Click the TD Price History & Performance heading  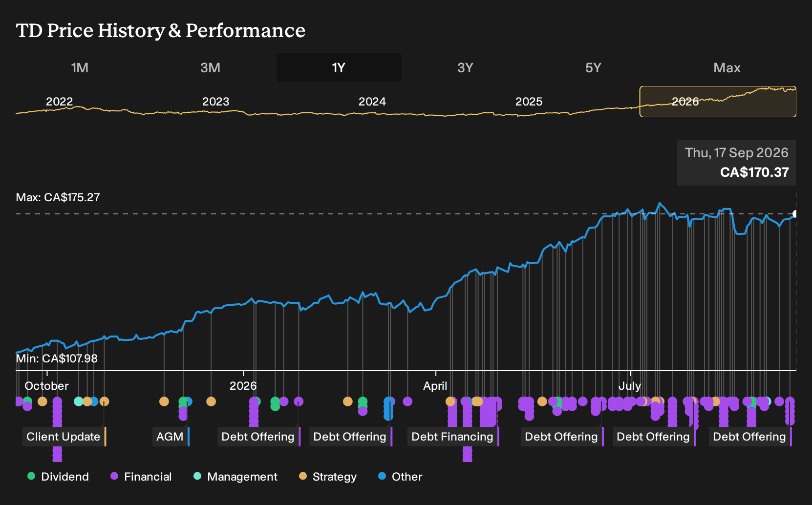click(x=161, y=30)
